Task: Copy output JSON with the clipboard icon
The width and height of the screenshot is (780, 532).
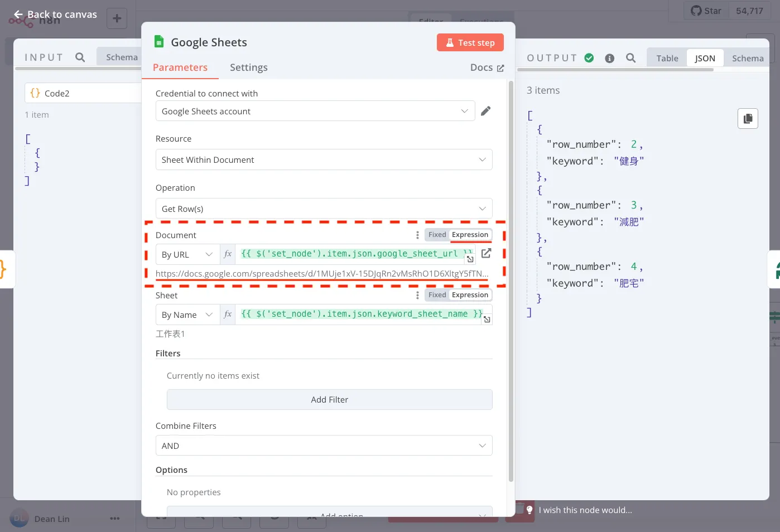Action: [748, 118]
